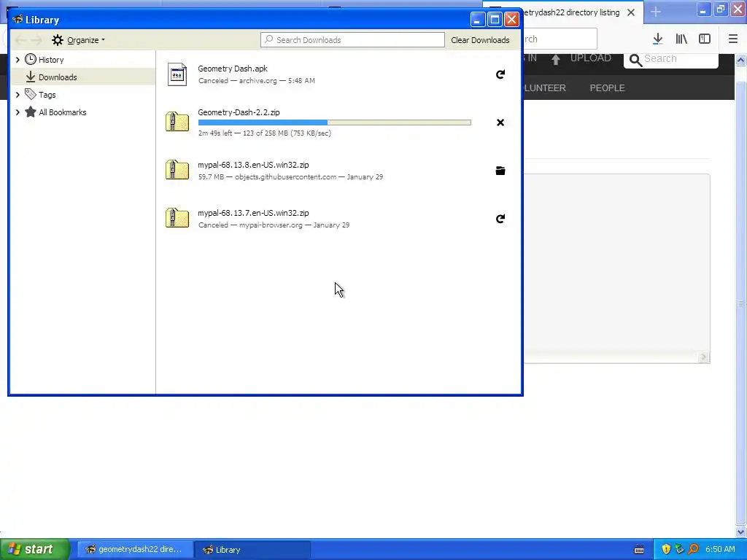Toggle the browser sidebar icon
Image resolution: width=747 pixels, height=560 pixels.
click(705, 39)
